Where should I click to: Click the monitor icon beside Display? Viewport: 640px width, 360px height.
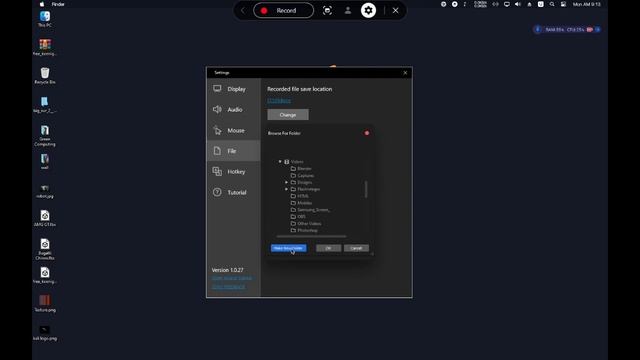coord(217,89)
